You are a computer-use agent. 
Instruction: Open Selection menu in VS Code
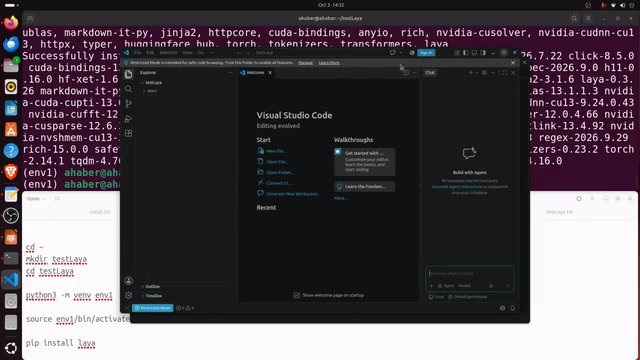(168, 53)
